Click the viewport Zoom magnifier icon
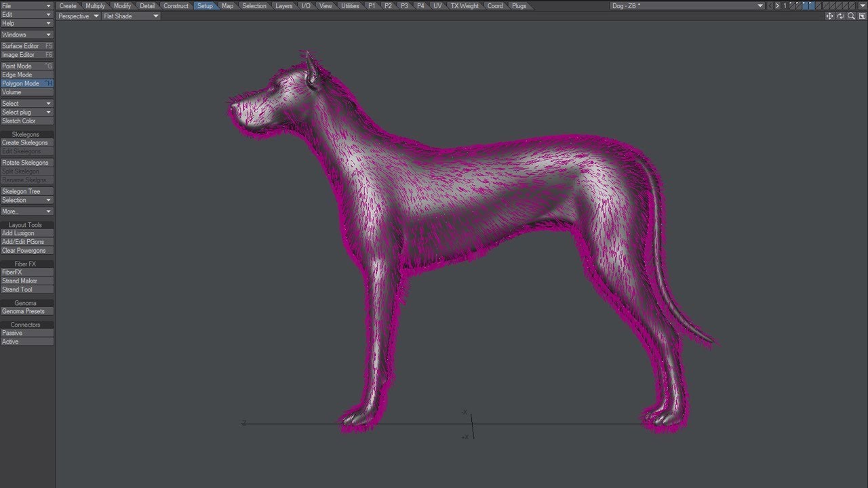The width and height of the screenshot is (868, 488). tap(851, 16)
